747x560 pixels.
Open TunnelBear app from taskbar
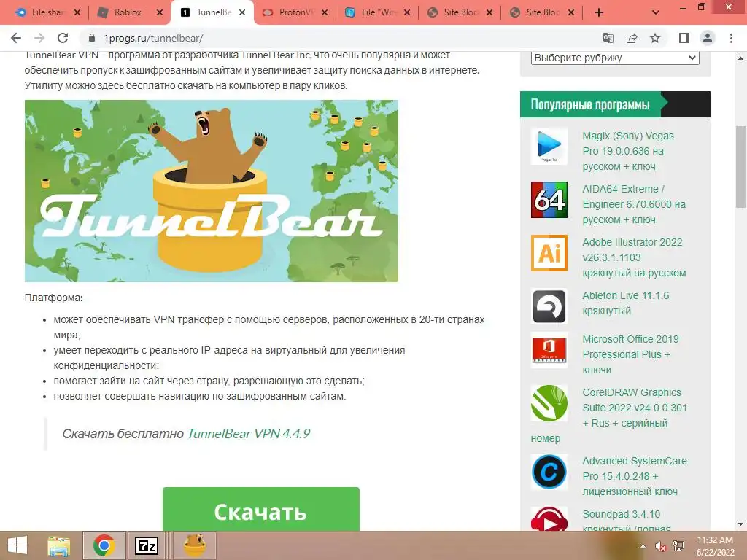(x=195, y=545)
